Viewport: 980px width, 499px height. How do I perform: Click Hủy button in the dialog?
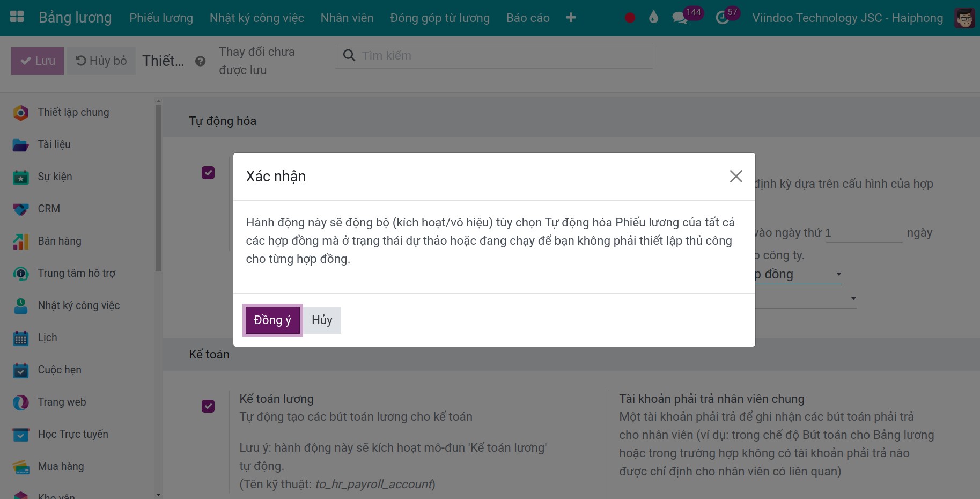pyautogui.click(x=322, y=320)
